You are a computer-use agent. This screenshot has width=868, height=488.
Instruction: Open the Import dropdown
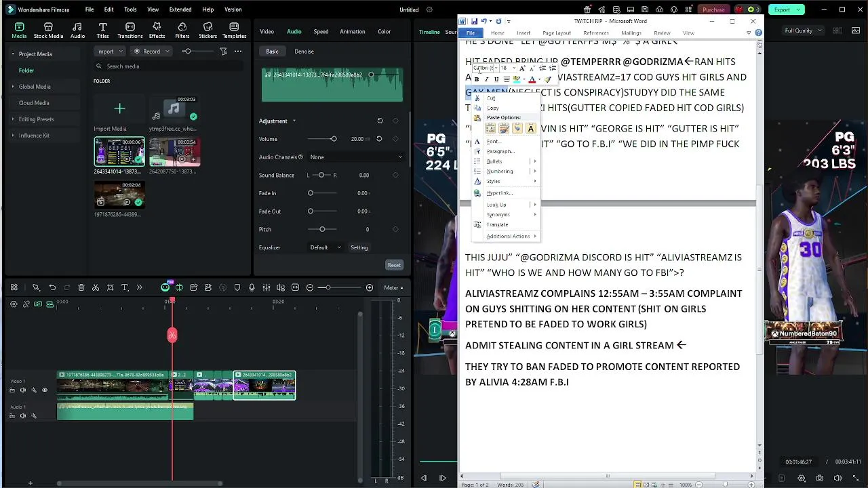pyautogui.click(x=108, y=52)
